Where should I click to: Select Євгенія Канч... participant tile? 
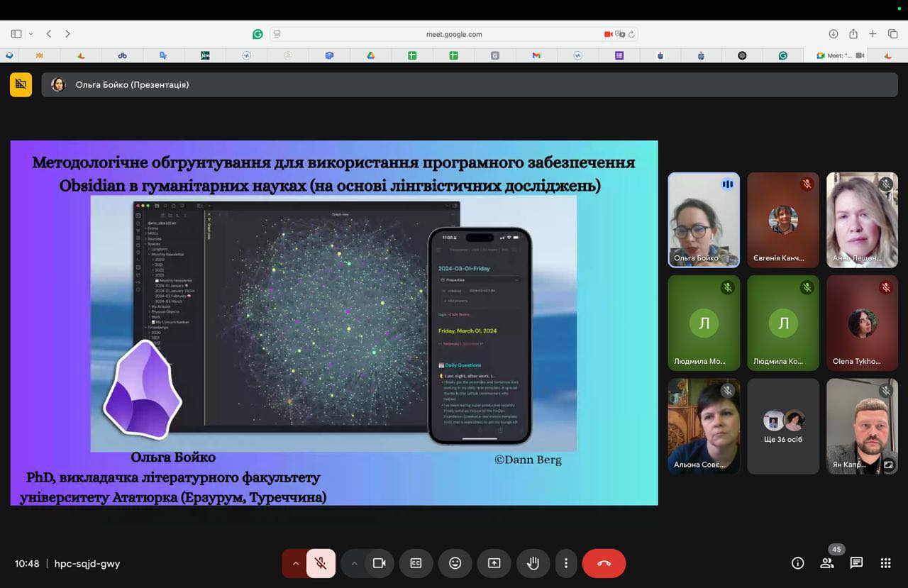tap(783, 220)
